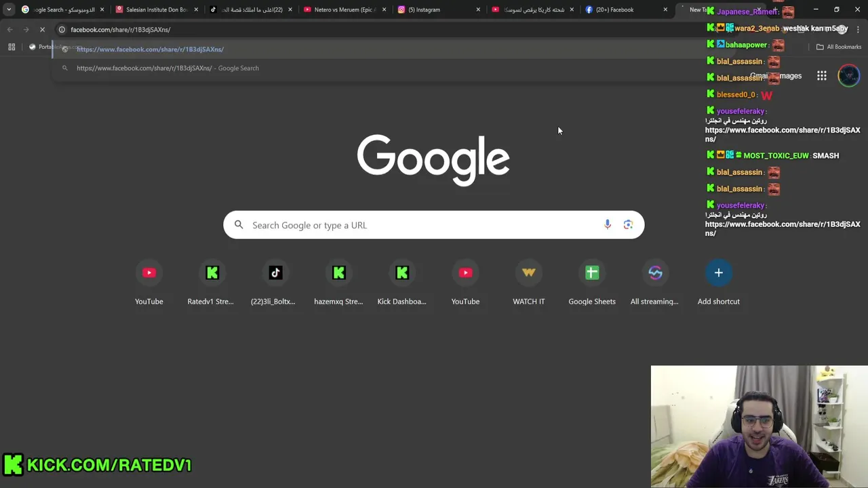Stop loading the page
Viewport: 868px width, 488px height.
42,30
